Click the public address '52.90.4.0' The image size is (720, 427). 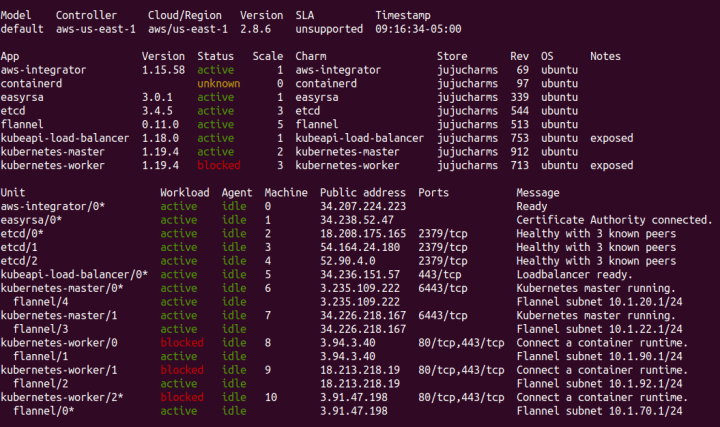(x=348, y=261)
